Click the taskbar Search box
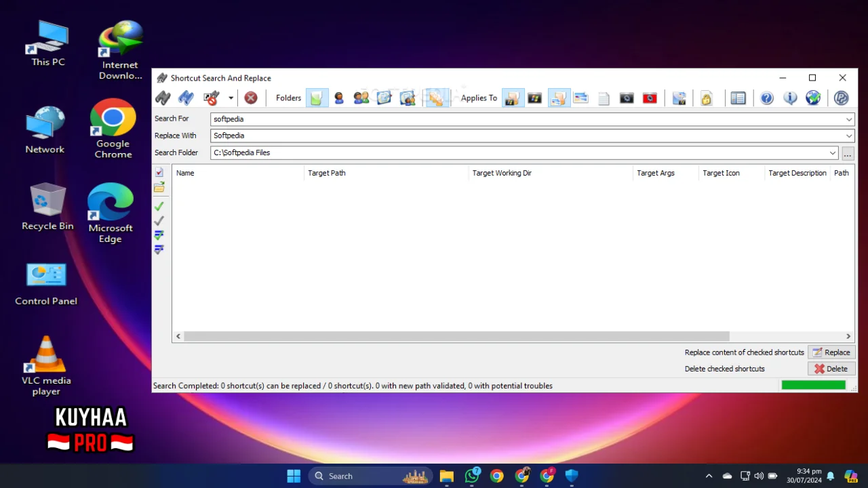Viewport: 868px width, 488px height. point(371,476)
